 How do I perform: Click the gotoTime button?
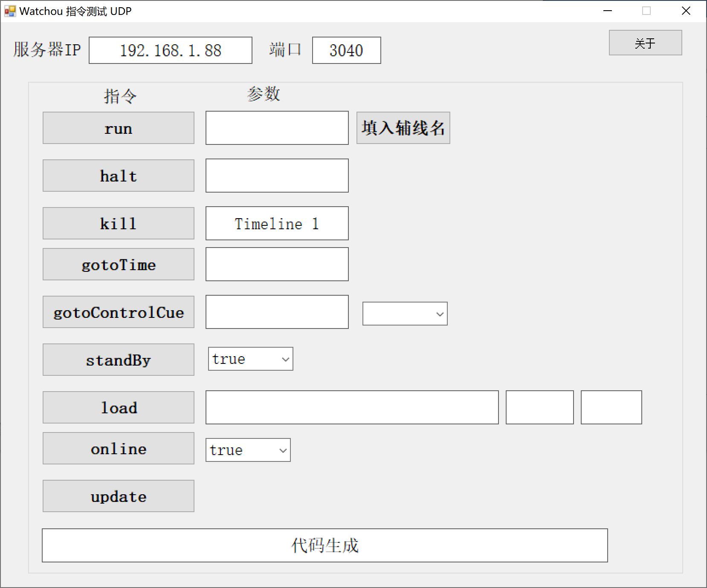coord(118,264)
